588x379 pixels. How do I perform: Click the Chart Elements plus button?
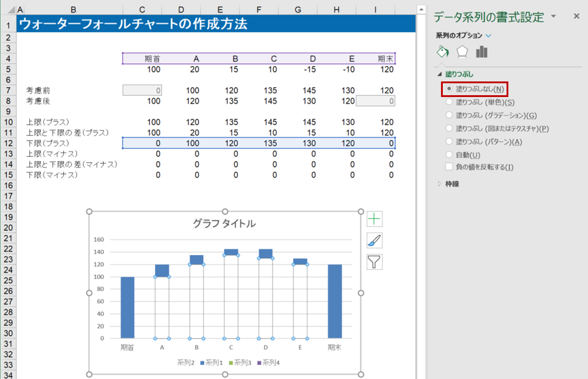point(374,219)
